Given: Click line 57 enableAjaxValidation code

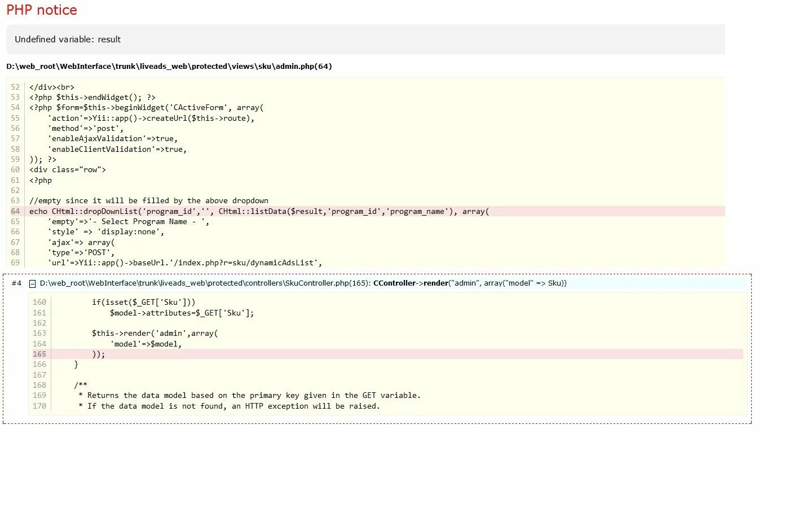Looking at the screenshot, I should pyautogui.click(x=113, y=139).
